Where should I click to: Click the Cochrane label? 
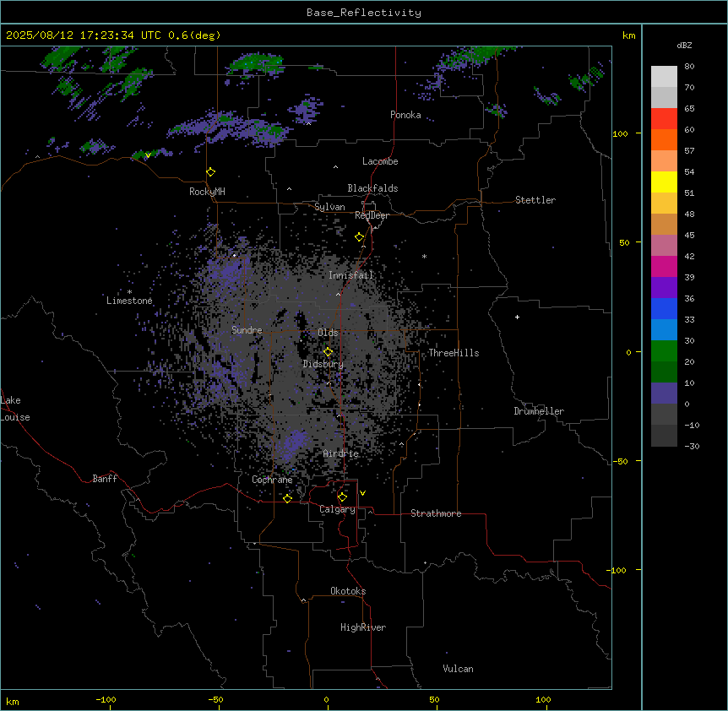tap(272, 480)
